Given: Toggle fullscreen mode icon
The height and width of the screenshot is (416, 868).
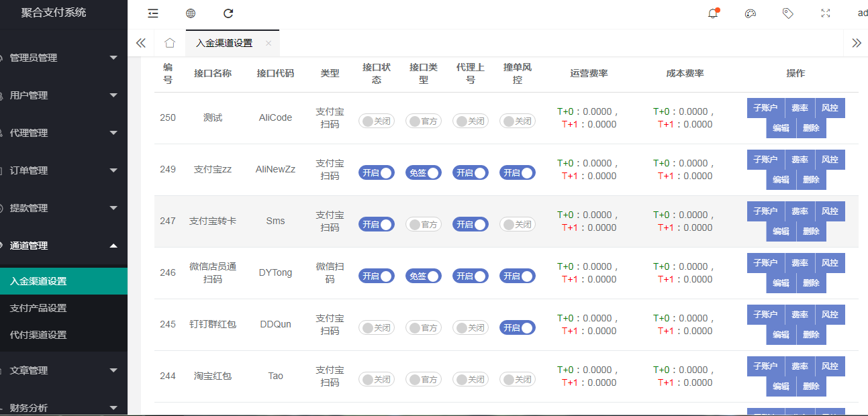Looking at the screenshot, I should (x=826, y=13).
